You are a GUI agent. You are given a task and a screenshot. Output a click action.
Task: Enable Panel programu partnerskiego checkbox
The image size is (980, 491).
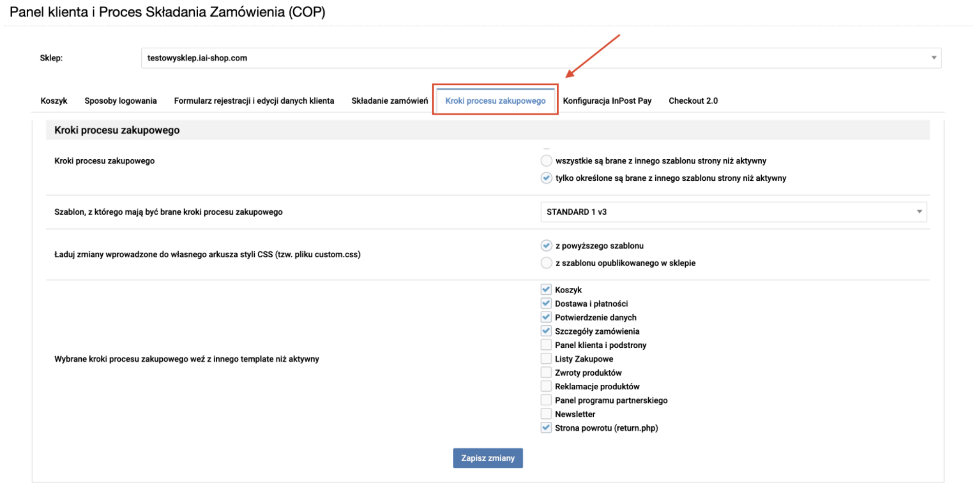click(x=546, y=400)
